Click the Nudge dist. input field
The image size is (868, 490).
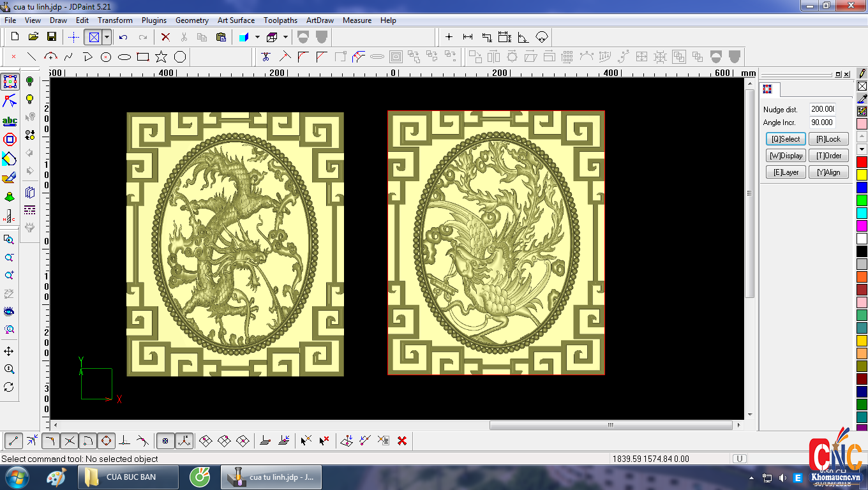[x=822, y=109]
